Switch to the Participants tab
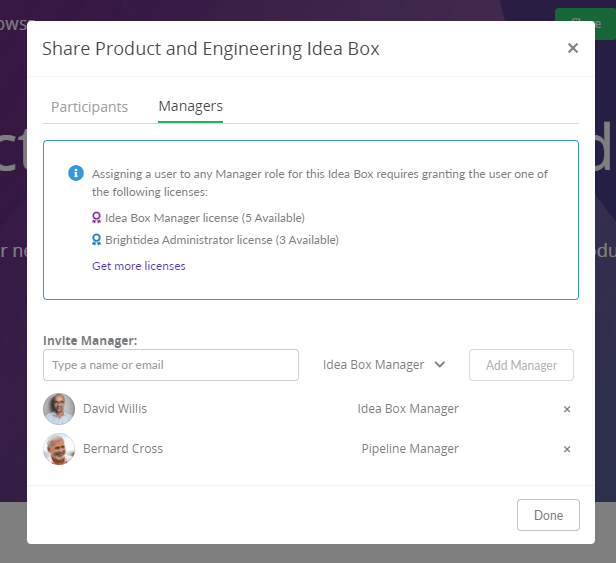Image resolution: width=616 pixels, height=563 pixels. click(90, 107)
